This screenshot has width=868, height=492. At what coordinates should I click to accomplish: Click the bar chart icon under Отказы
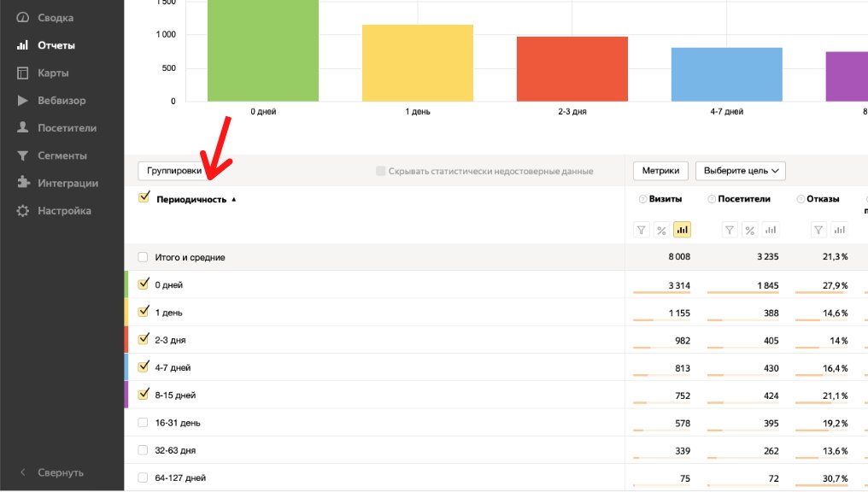pos(839,230)
